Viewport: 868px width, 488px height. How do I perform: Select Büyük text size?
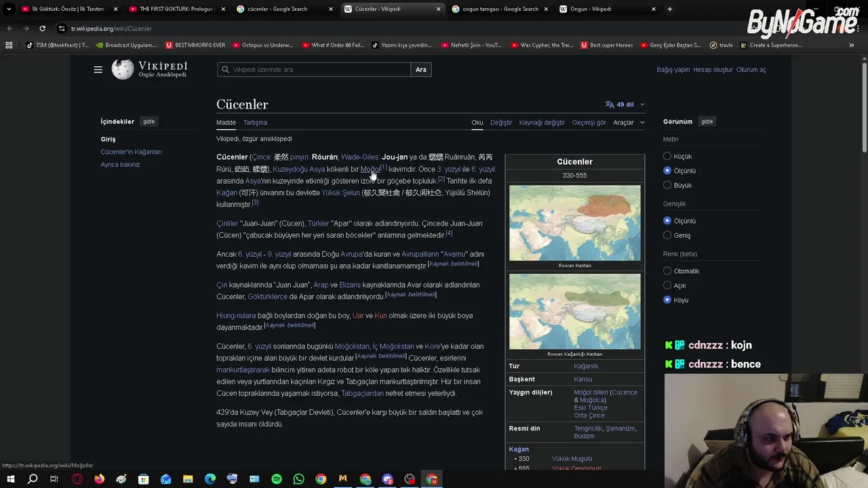pyautogui.click(x=667, y=185)
